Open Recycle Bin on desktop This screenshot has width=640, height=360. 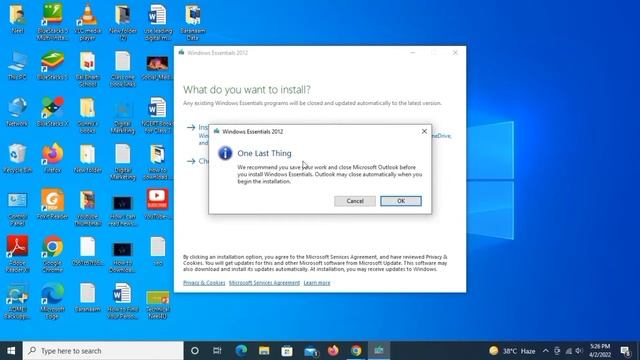coord(17,158)
